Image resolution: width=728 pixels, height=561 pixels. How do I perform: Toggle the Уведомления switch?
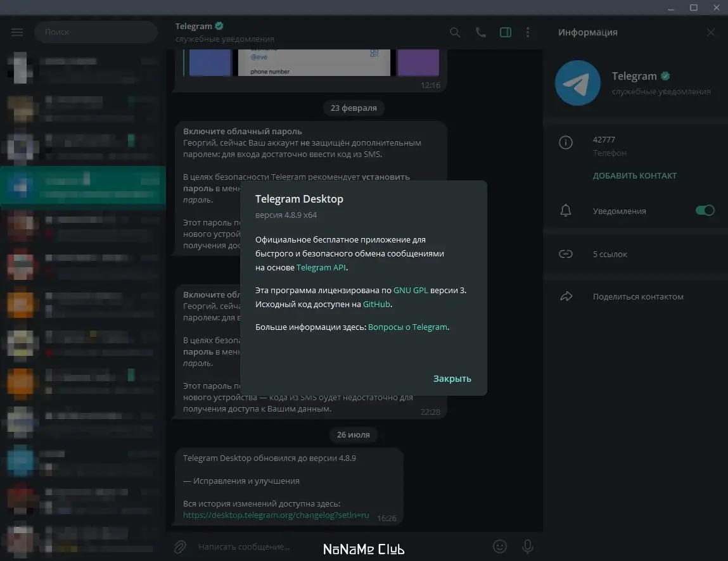(x=705, y=210)
